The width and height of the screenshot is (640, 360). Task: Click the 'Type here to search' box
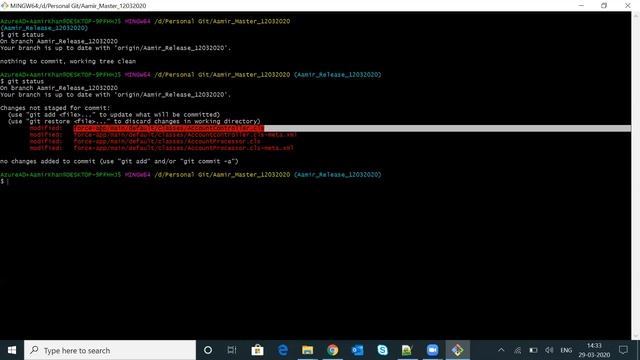[110, 350]
